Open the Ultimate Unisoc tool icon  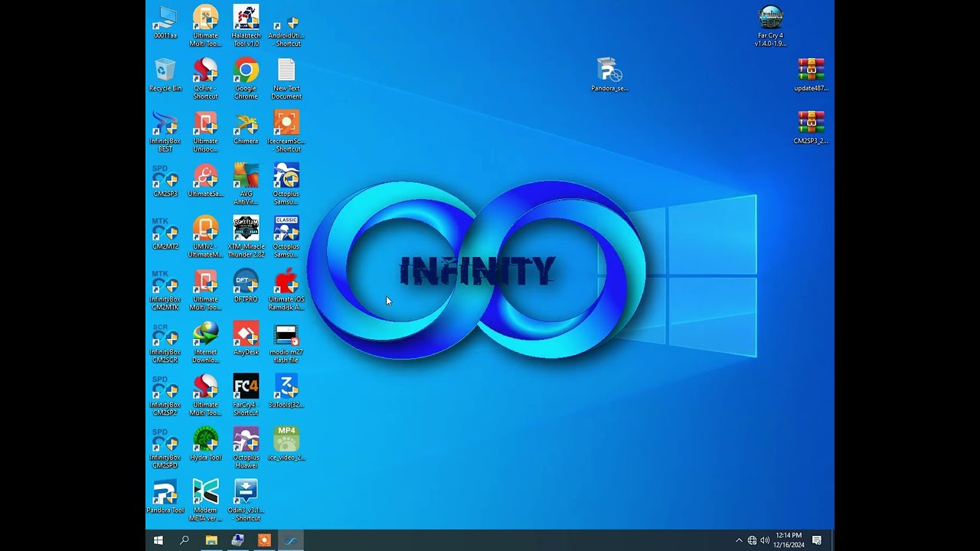click(205, 131)
